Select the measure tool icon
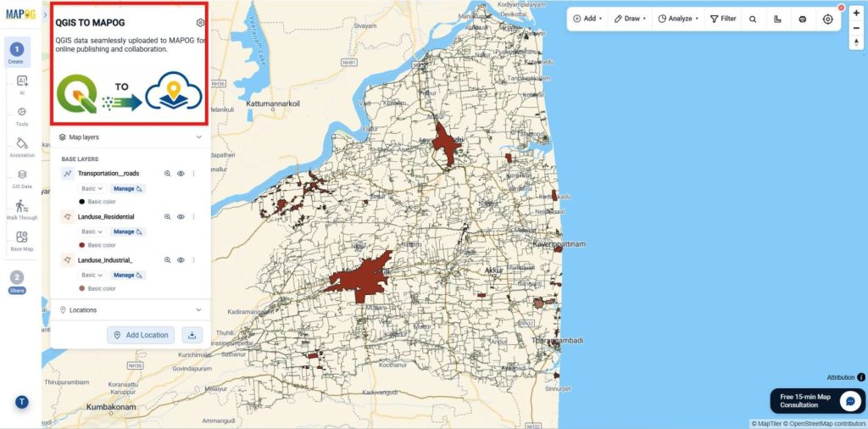The image size is (868, 429). [778, 19]
